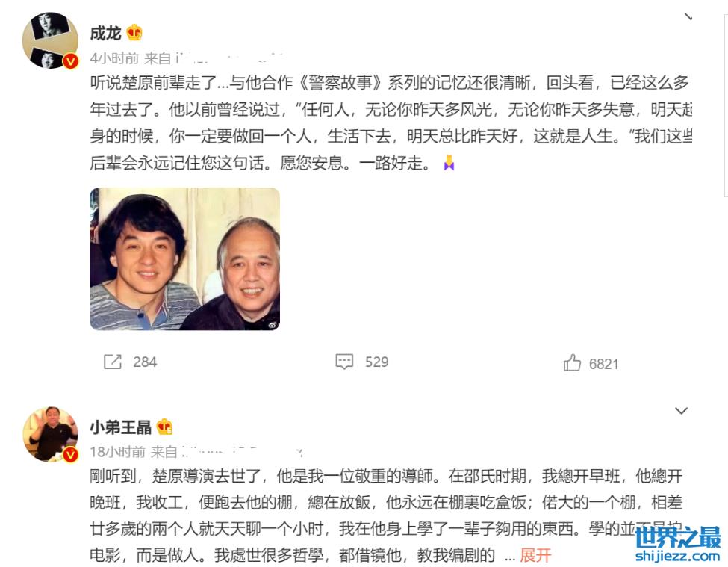Click the verified V badge on 成龙's avatar
Image resolution: width=728 pixels, height=567 pixels.
[x=71, y=61]
